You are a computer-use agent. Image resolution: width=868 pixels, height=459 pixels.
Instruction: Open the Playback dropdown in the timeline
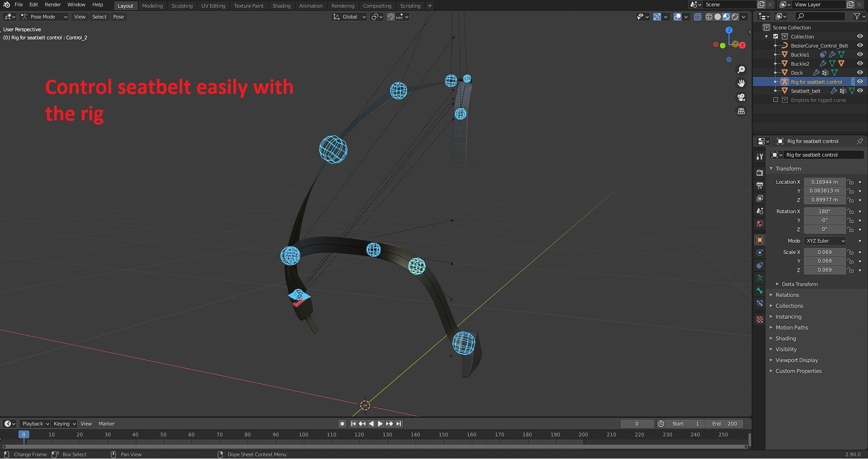[x=35, y=424]
